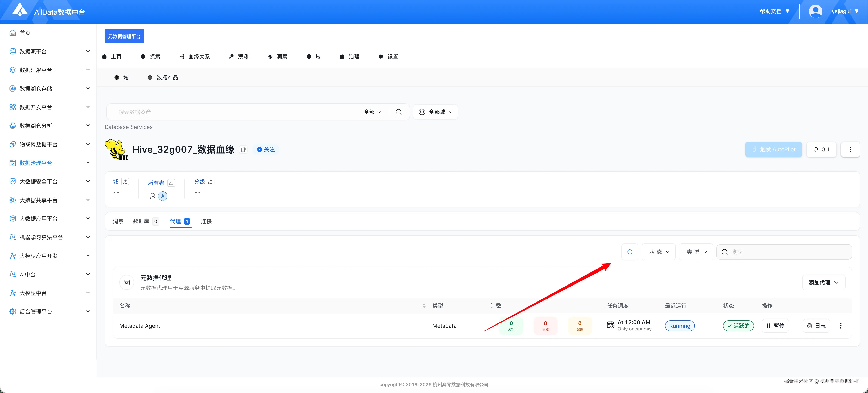Click the 大数据共享平台 icon
The height and width of the screenshot is (393, 868).
pyautogui.click(x=13, y=200)
